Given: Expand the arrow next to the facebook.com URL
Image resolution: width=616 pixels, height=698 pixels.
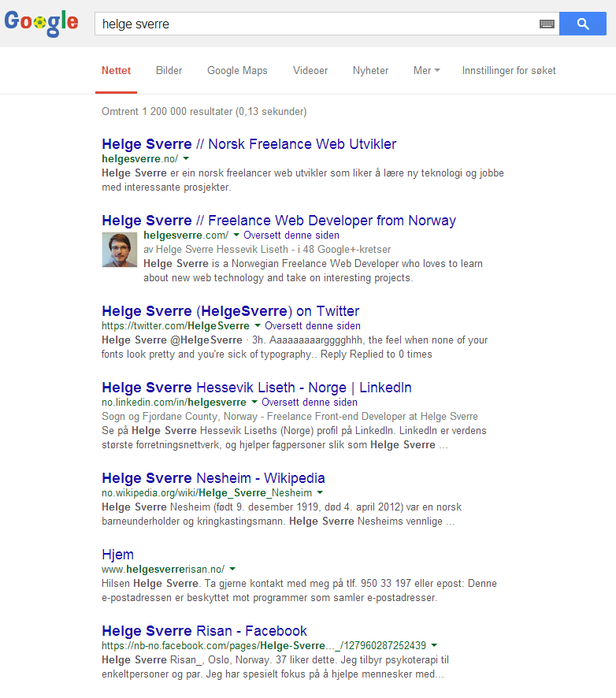Looking at the screenshot, I should 434,645.
